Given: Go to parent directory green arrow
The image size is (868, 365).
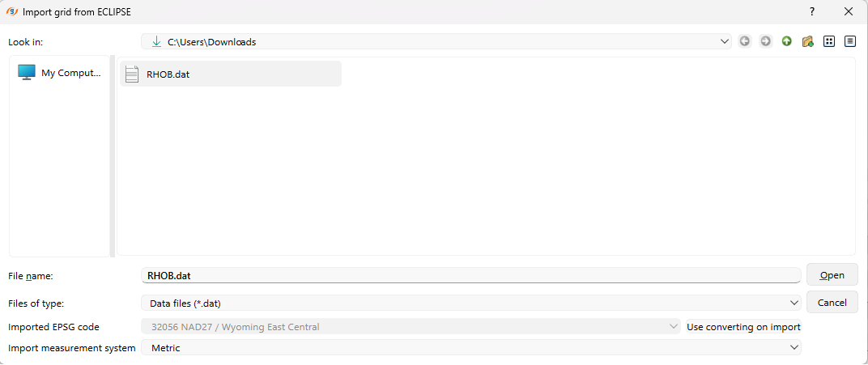Looking at the screenshot, I should (787, 41).
